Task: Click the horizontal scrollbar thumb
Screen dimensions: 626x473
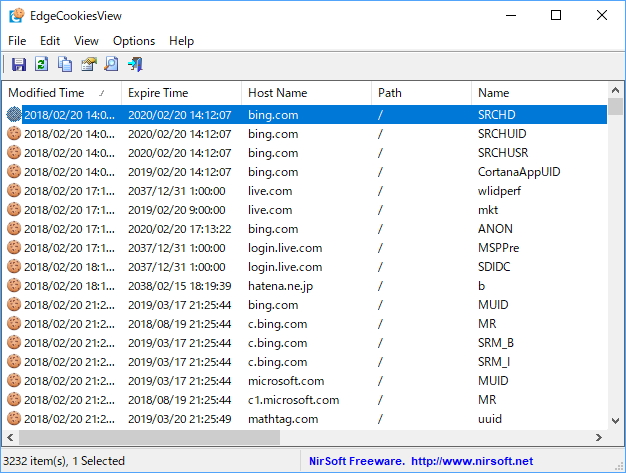Action: (x=149, y=437)
